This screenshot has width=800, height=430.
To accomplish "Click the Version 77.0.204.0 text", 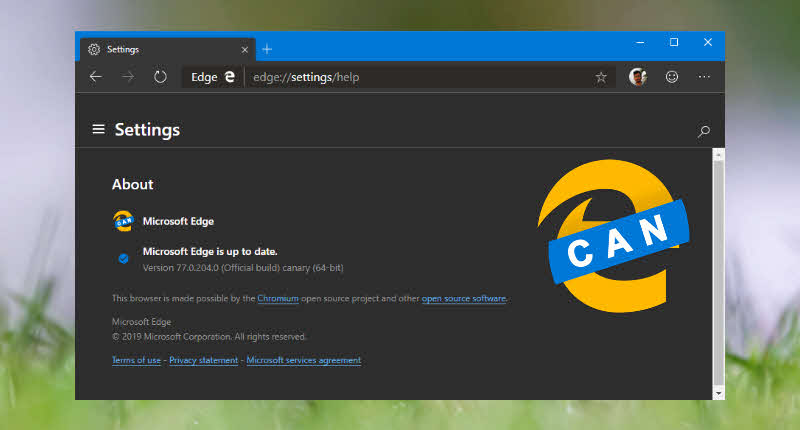I will 243,268.
